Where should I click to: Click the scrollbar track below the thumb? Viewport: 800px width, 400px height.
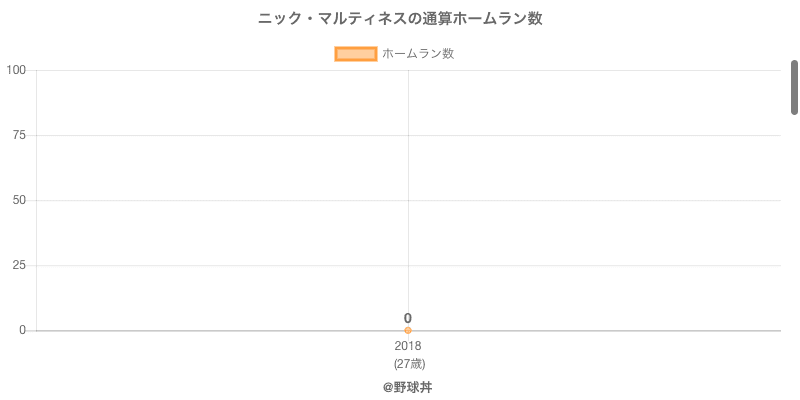[795, 250]
